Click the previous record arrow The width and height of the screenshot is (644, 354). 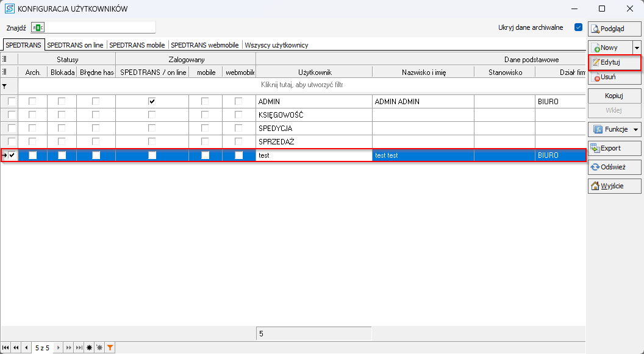pyautogui.click(x=26, y=348)
